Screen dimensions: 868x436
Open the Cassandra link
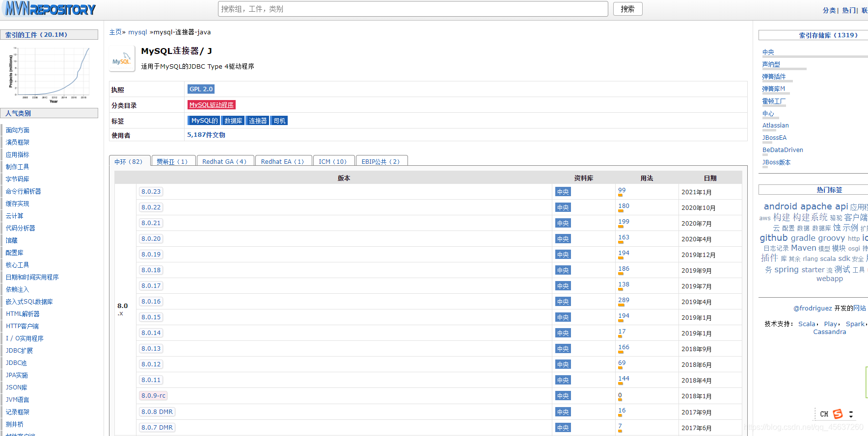tap(830, 332)
